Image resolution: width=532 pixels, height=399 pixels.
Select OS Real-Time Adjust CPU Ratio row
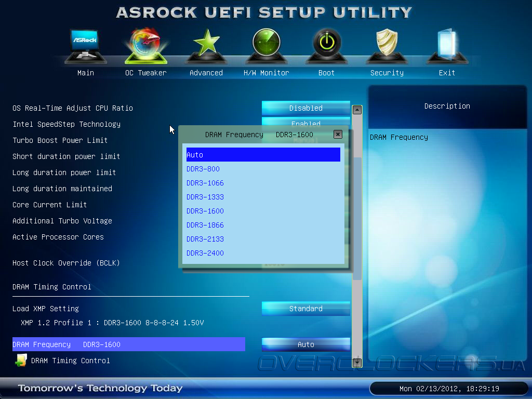73,108
